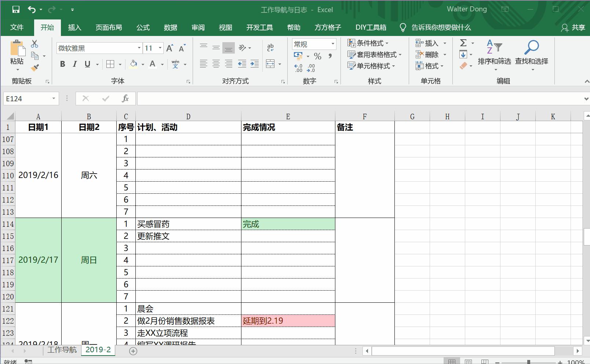Image resolution: width=590 pixels, height=364 pixels.
Task: Toggle bold formatting
Action: 62,64
